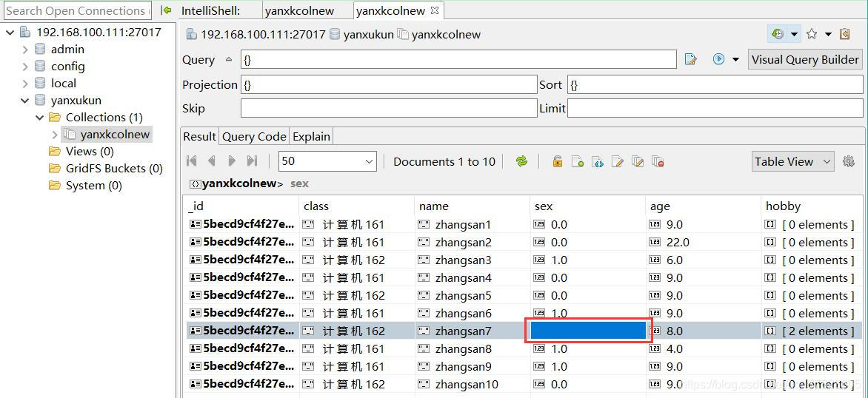Collapse the yanxukun database node
Screen dimensions: 868x398
coord(25,101)
